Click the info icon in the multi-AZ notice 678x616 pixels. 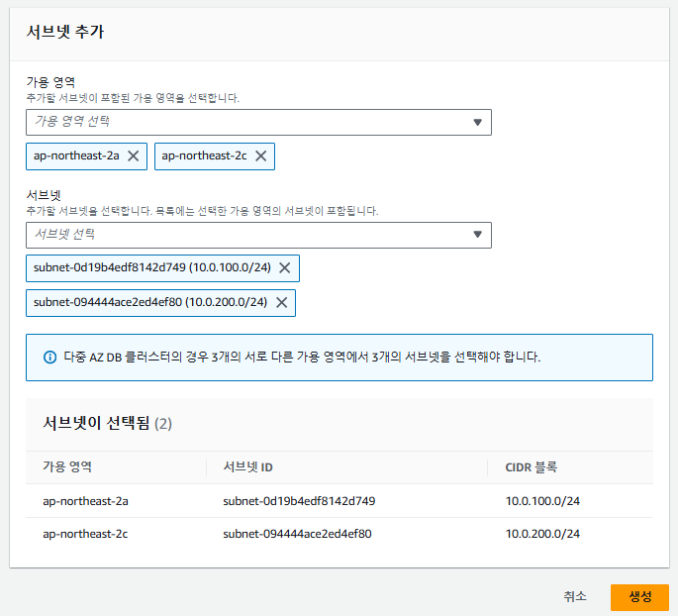click(50, 358)
